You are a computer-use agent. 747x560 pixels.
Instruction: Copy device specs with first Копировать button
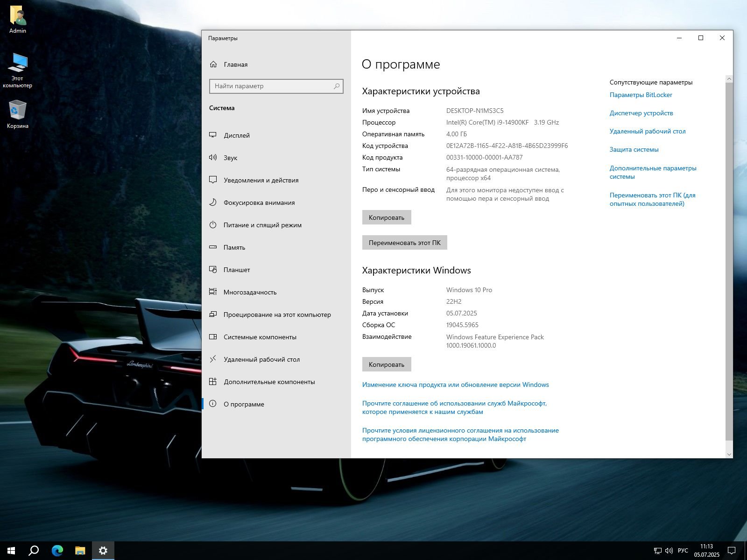tap(387, 217)
